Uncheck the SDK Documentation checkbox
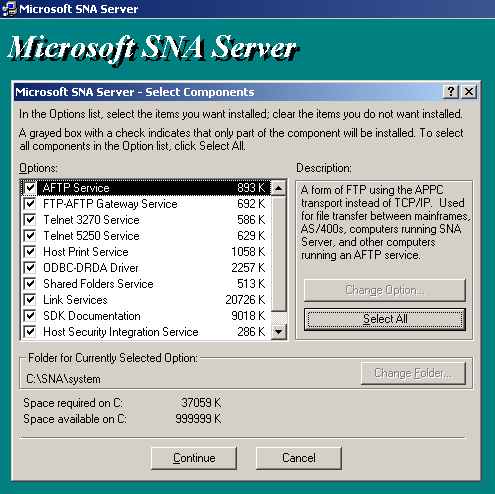This screenshot has height=494, width=495. pos(30,316)
